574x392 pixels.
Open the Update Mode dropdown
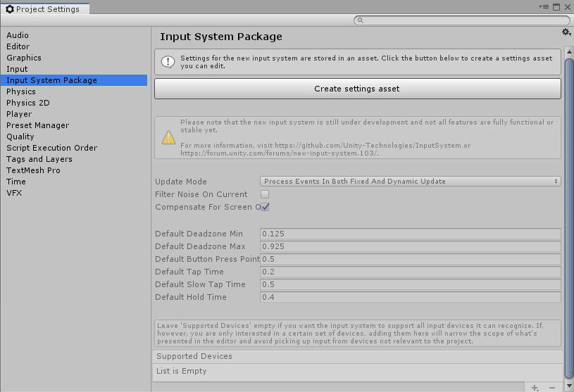point(410,182)
